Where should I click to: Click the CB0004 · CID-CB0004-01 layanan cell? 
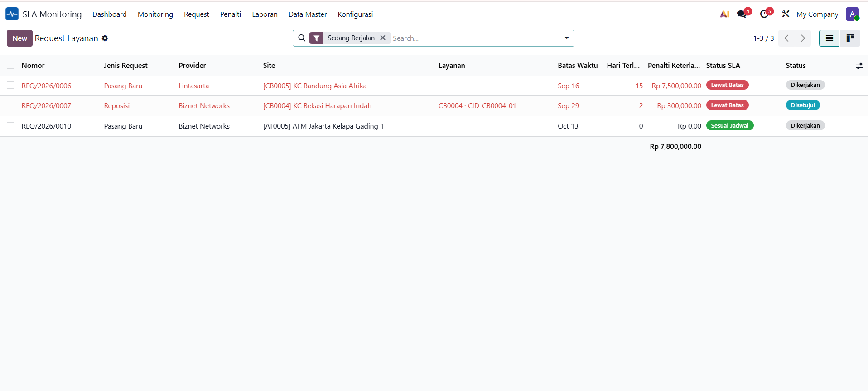(x=477, y=106)
